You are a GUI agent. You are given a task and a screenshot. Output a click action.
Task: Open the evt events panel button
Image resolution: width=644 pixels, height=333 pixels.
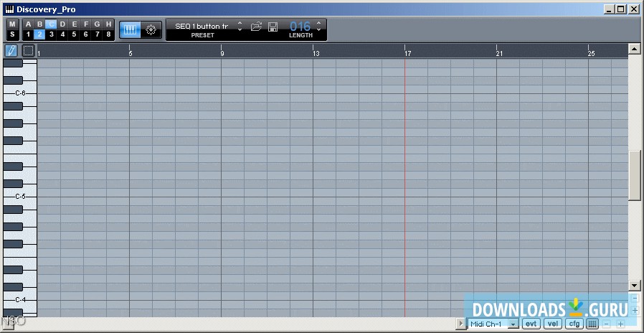531,324
